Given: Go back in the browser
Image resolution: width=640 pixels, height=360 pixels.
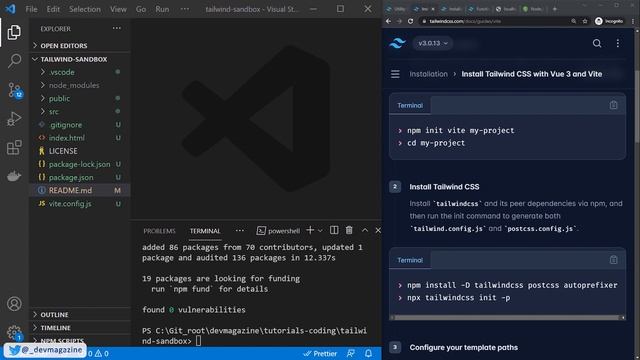Looking at the screenshot, I should 388,21.
